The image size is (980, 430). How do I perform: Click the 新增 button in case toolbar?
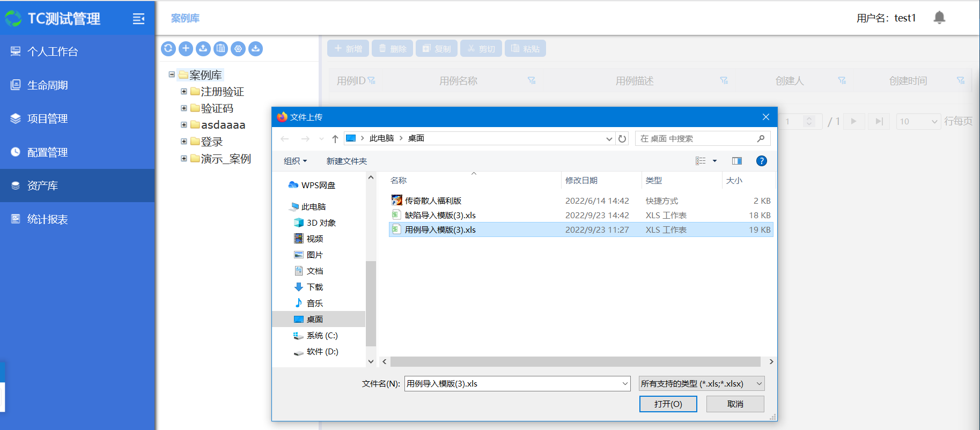(348, 49)
